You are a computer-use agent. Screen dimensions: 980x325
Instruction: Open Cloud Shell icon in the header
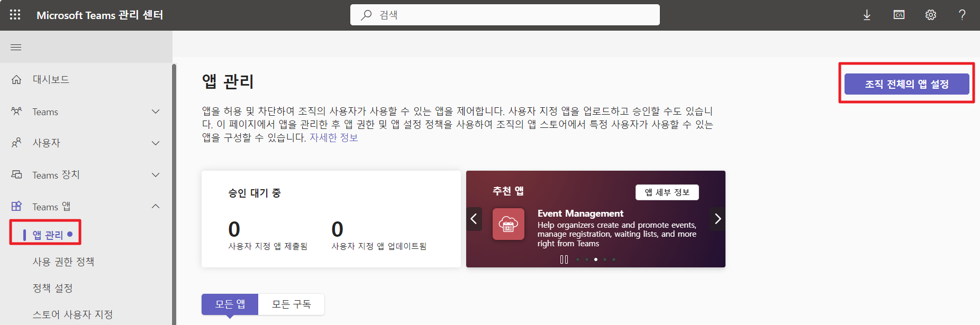click(899, 15)
